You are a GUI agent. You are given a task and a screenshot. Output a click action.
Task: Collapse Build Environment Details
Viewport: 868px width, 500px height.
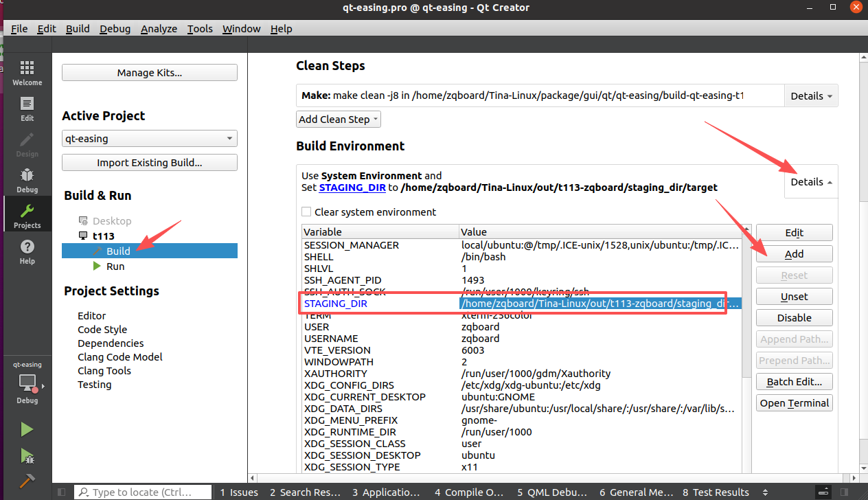click(811, 182)
